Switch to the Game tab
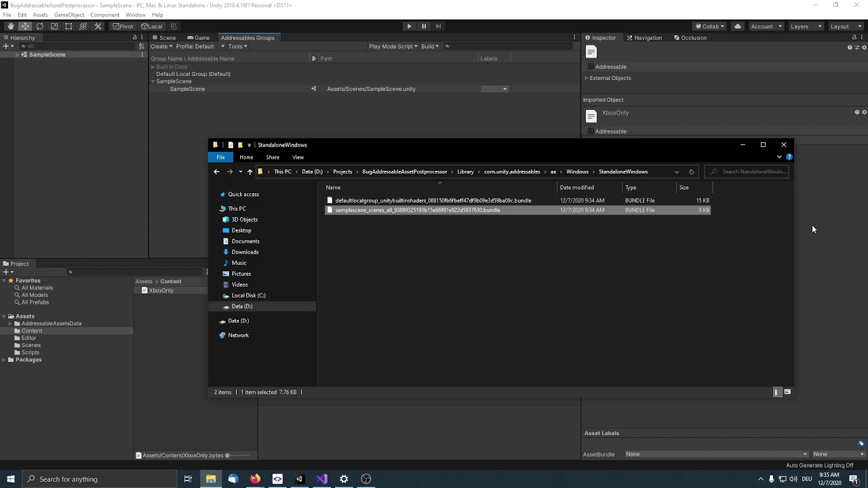The height and width of the screenshot is (488, 868). tap(199, 37)
